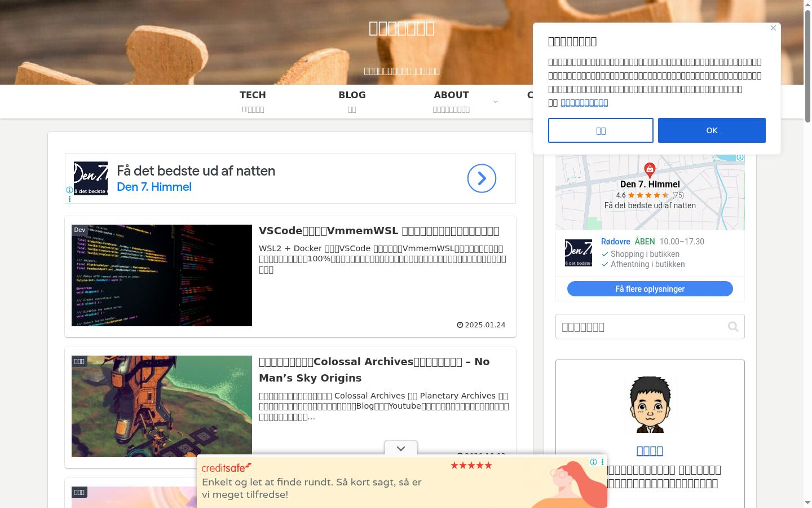The height and width of the screenshot is (508, 812).
Task: Click the ad info icon on the map advertisement
Action: (740, 157)
